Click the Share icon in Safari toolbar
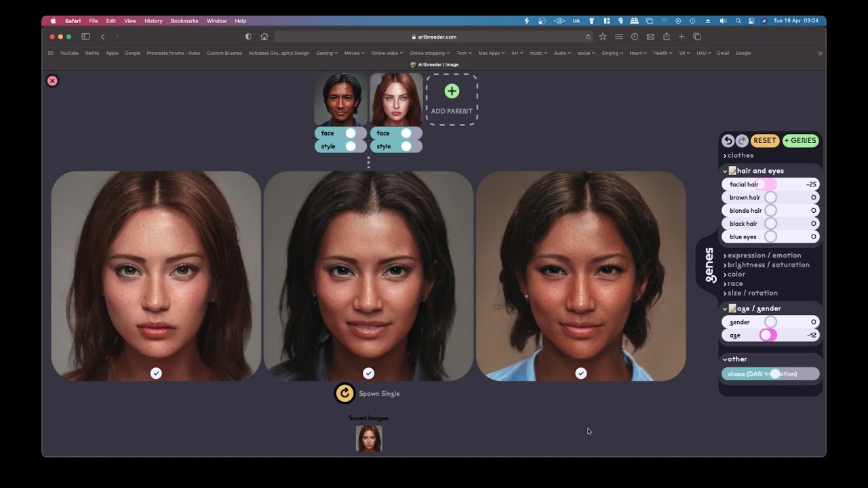This screenshot has height=488, width=868. (x=667, y=37)
